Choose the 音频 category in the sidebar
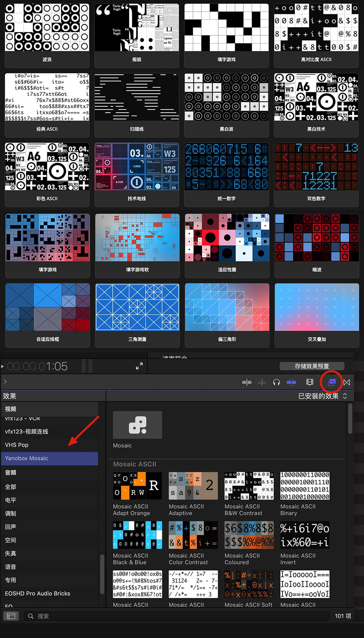Image resolution: width=364 pixels, height=638 pixels. tap(11, 473)
